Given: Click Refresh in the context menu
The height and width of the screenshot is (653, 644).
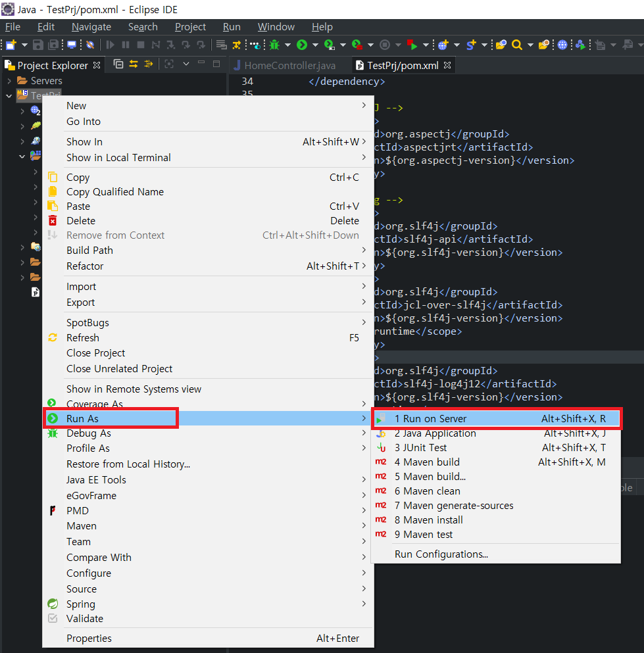Looking at the screenshot, I should click(x=208, y=338).
